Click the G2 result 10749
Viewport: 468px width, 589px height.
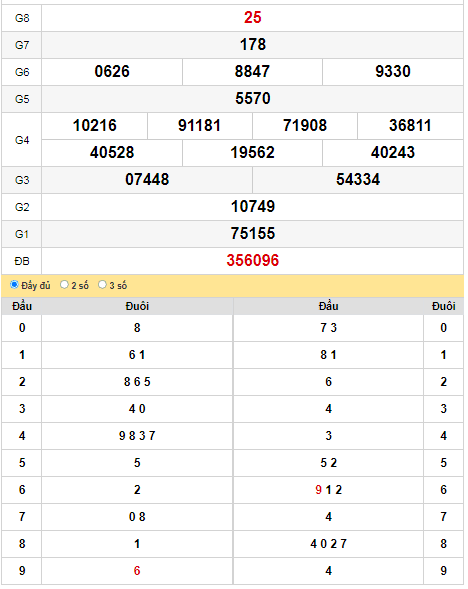click(253, 207)
